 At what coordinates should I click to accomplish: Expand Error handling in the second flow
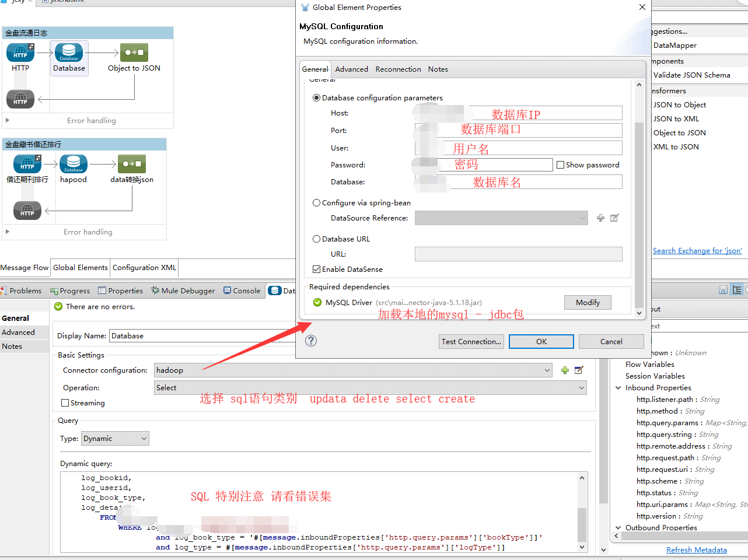pyautogui.click(x=8, y=232)
